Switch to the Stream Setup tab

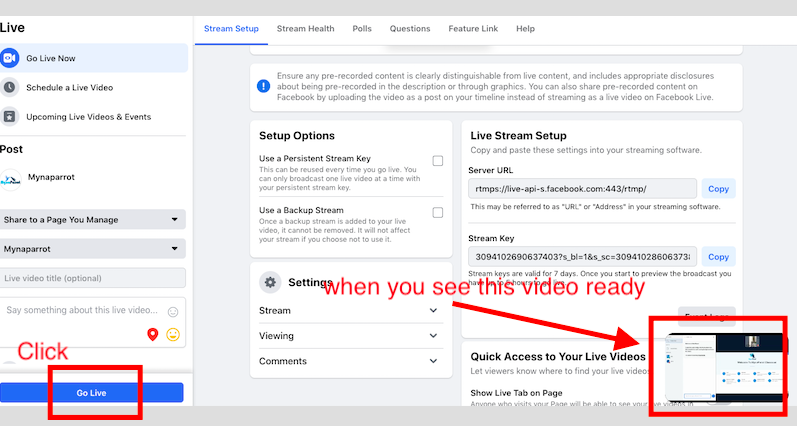coord(231,29)
